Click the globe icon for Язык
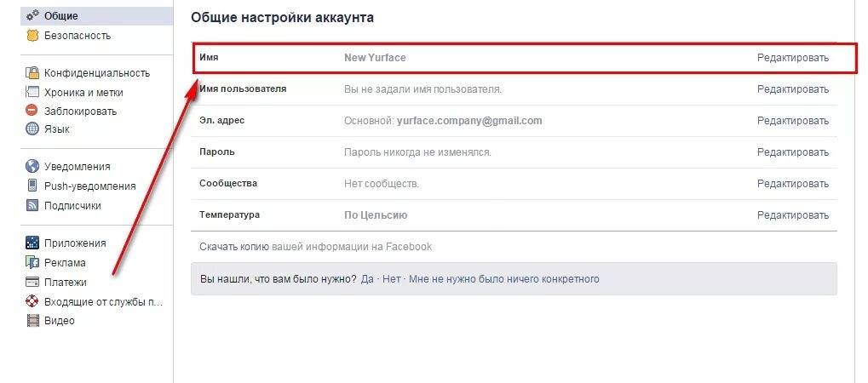Viewport: 868px width, 383px height. pos(32,129)
